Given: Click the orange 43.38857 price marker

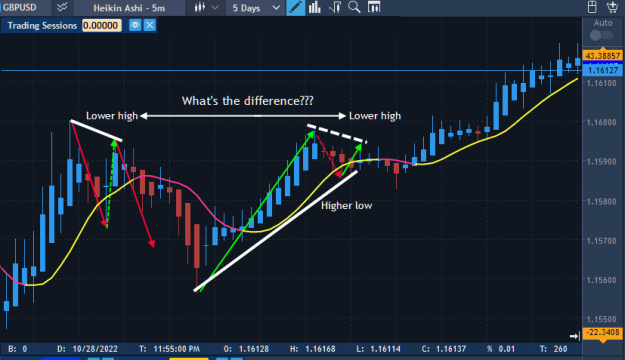Looking at the screenshot, I should click(602, 56).
